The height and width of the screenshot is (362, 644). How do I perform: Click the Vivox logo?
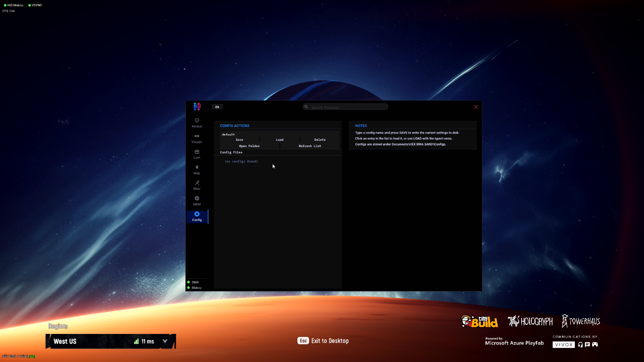[x=563, y=345]
